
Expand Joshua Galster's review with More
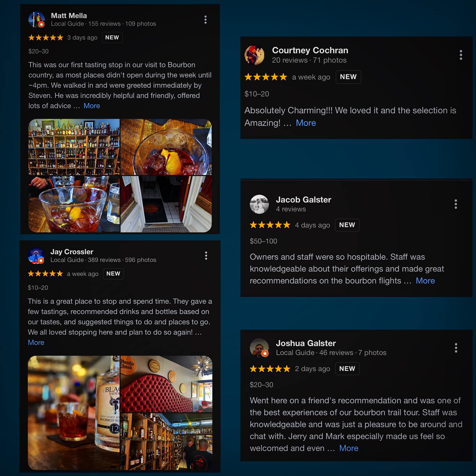tap(349, 448)
